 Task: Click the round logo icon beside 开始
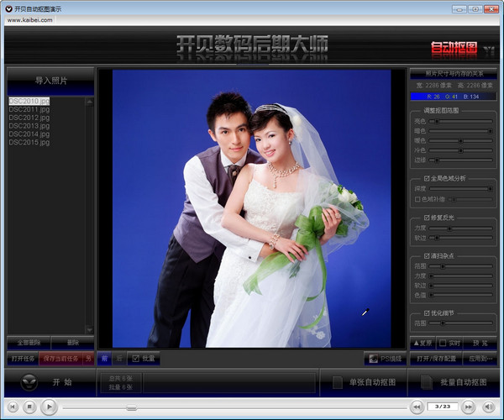pyautogui.click(x=28, y=382)
